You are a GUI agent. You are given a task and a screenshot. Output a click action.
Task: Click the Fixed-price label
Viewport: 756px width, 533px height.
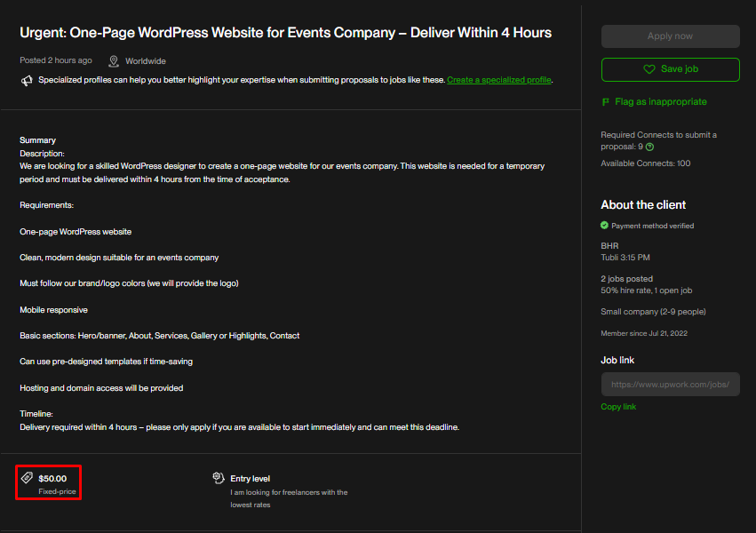58,491
